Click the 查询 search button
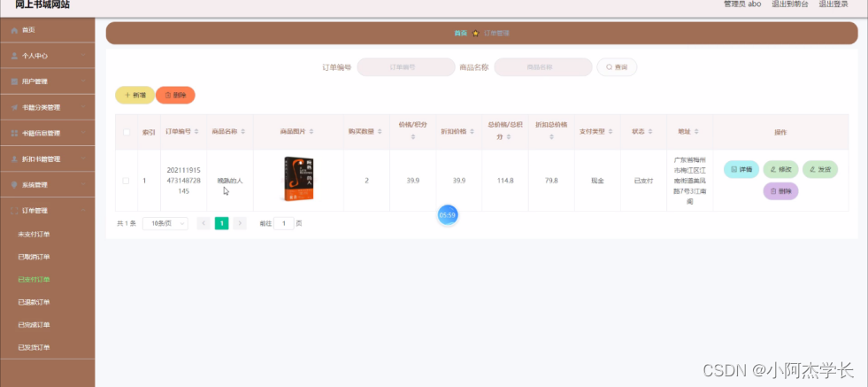This screenshot has height=387, width=868. coord(617,67)
